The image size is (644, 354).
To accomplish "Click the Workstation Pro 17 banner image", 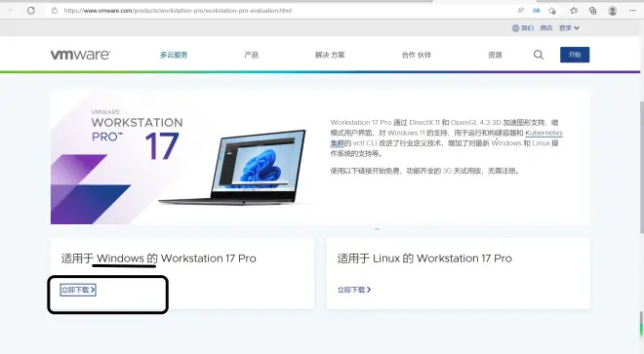I will [182, 157].
